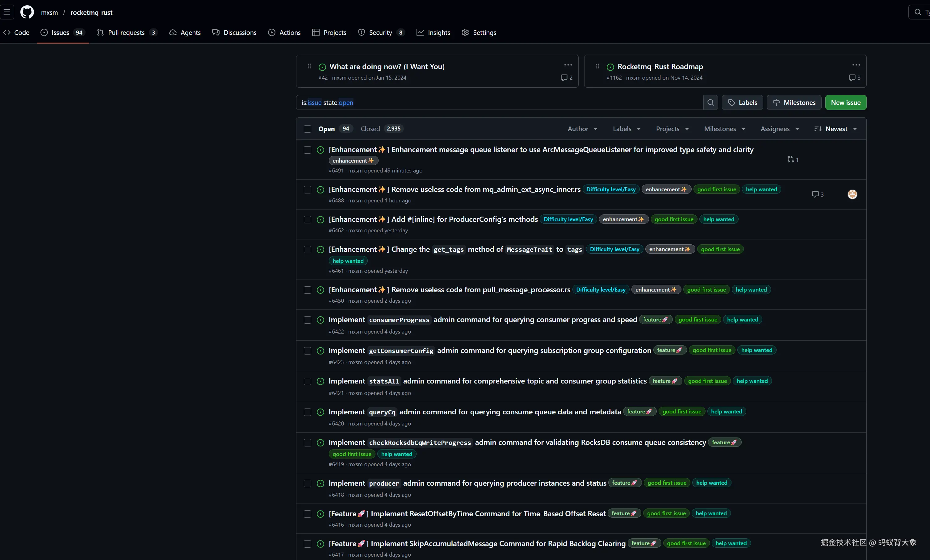
Task: Open the hamburger navigation menu
Action: (x=7, y=12)
